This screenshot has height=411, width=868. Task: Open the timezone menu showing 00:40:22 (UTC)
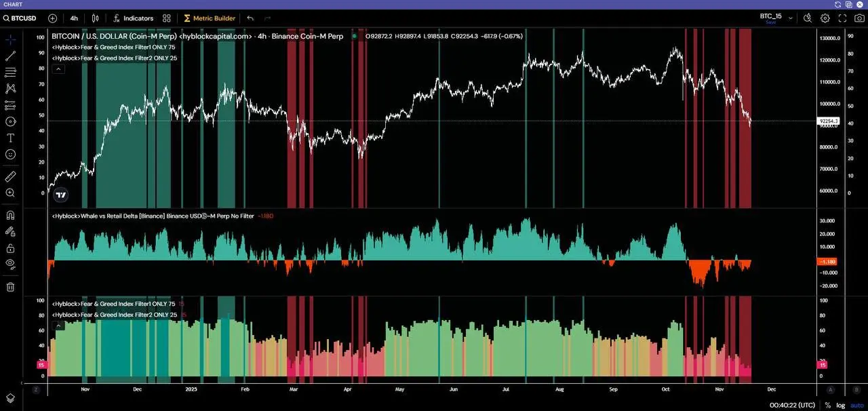point(792,405)
